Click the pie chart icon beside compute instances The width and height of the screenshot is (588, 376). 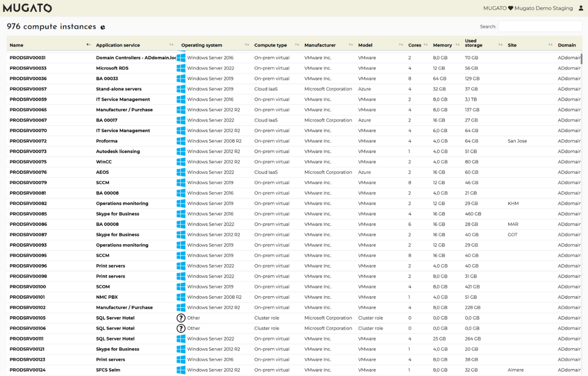pyautogui.click(x=103, y=27)
